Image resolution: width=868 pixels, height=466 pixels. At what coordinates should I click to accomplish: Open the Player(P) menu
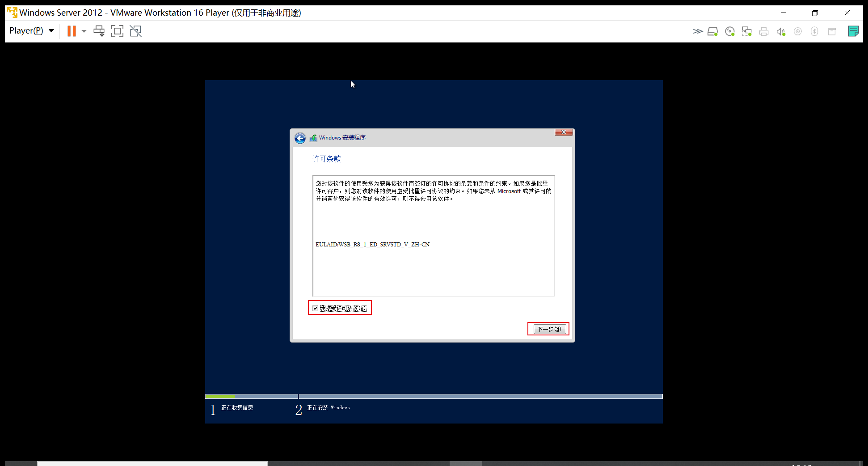(x=31, y=31)
